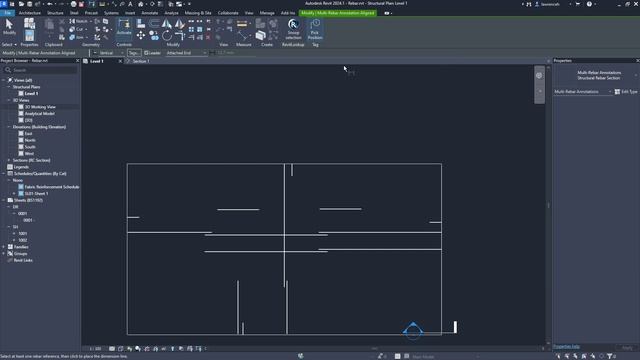Click the drawing area vertical scrollbar

(x=548, y=204)
